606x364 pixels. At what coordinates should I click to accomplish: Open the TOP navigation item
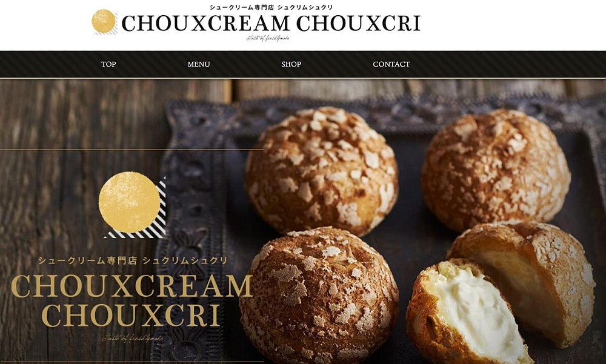(x=108, y=64)
